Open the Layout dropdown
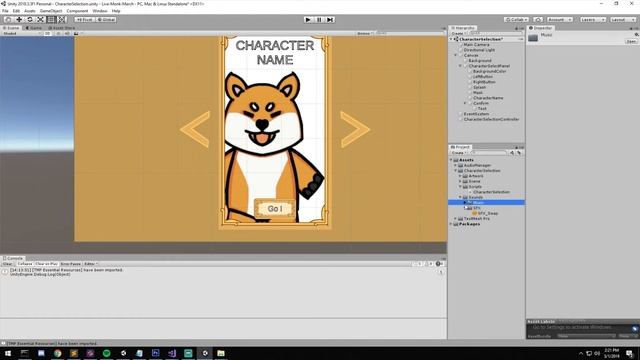Screen dimensions: 640x360 pos(622,20)
